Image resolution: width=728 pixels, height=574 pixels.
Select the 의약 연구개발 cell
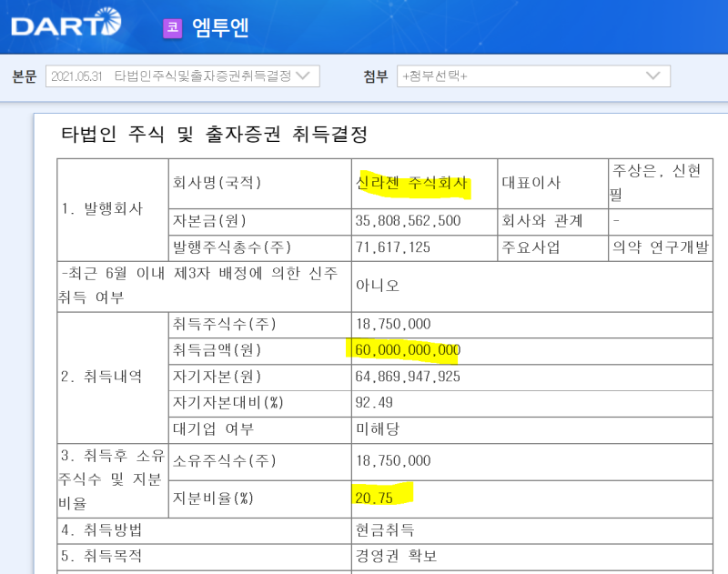pyautogui.click(x=661, y=247)
